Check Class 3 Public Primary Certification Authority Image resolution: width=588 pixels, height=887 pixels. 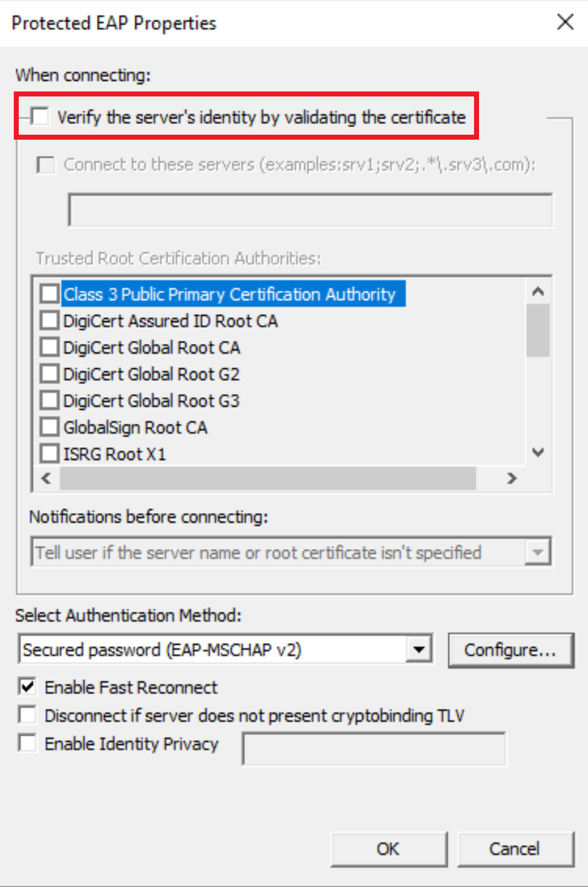pyautogui.click(x=49, y=294)
